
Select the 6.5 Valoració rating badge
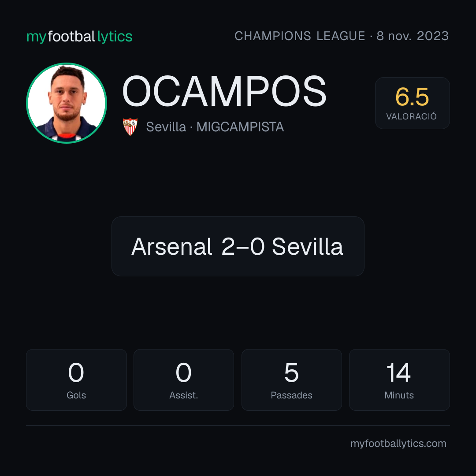[x=412, y=103]
